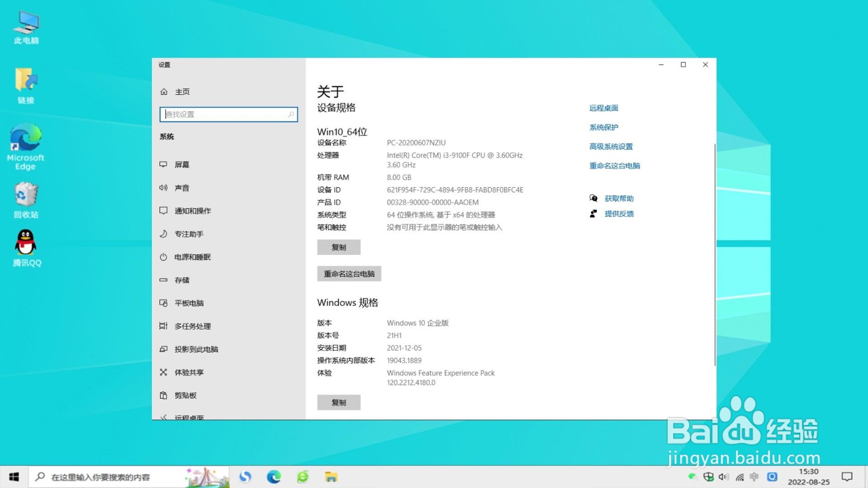The width and height of the screenshot is (868, 488).
Task: Click OS build value 19043.1889
Action: pyautogui.click(x=404, y=361)
